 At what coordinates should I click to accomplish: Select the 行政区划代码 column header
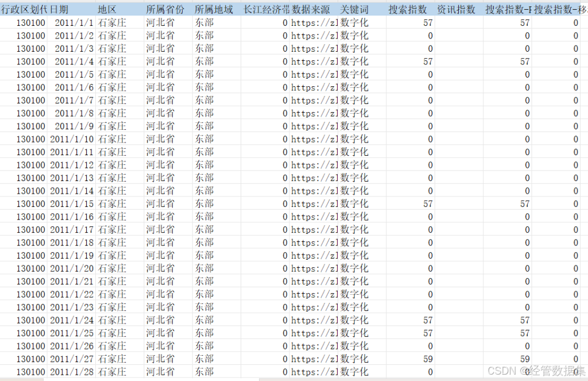point(24,9)
